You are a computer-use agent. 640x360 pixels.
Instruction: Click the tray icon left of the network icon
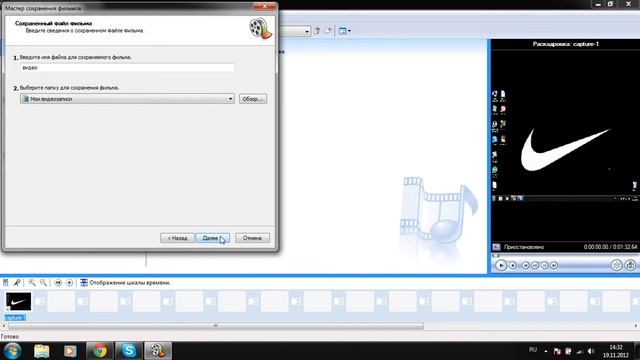point(568,351)
